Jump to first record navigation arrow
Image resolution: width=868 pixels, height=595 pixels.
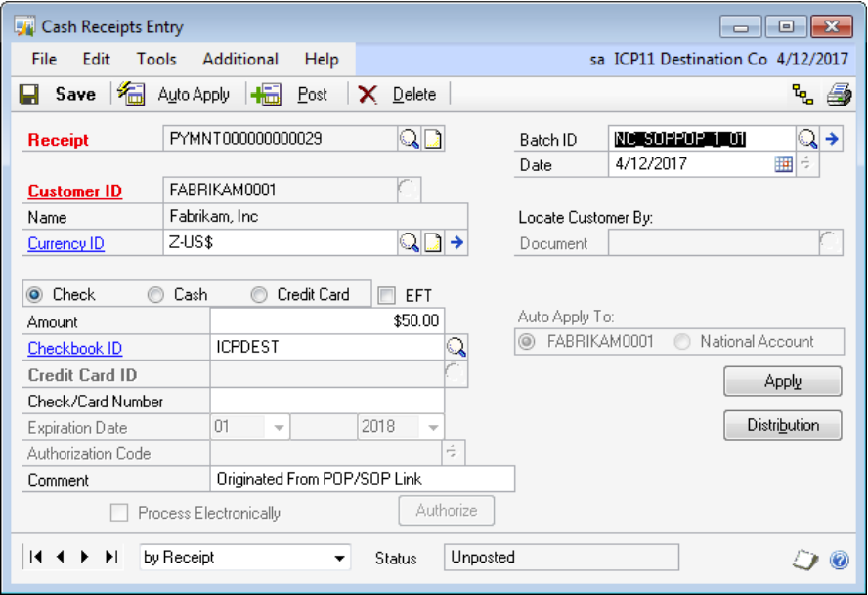pyautogui.click(x=36, y=557)
